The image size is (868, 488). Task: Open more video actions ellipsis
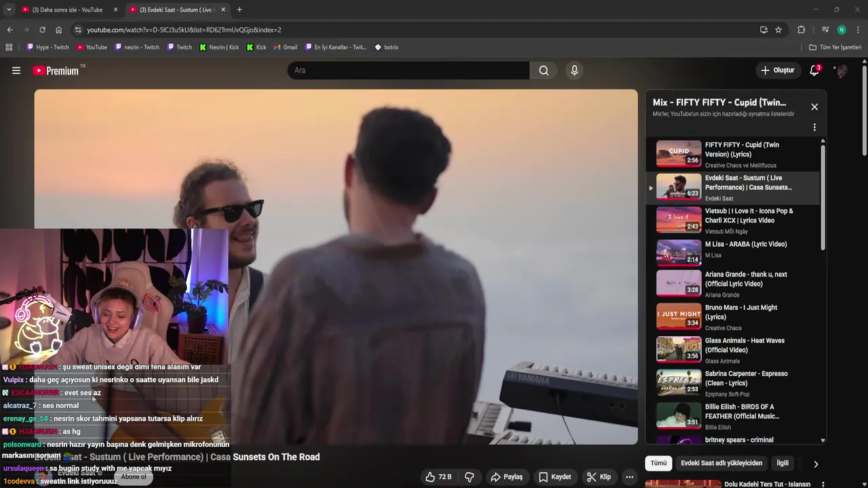pyautogui.click(x=629, y=477)
